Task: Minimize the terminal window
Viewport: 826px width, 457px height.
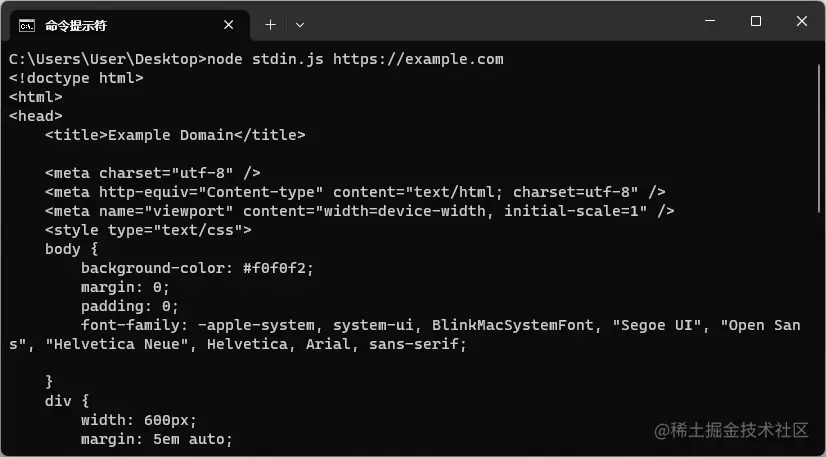Action: (711, 21)
